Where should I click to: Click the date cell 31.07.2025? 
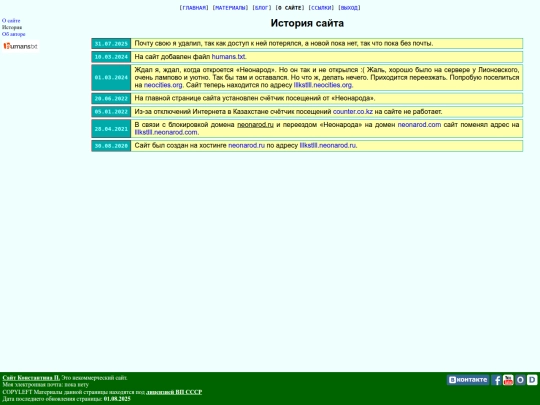(111, 43)
